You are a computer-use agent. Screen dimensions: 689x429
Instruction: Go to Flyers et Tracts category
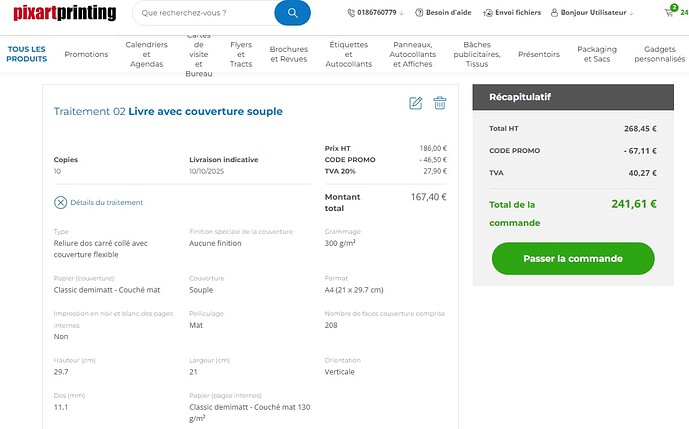click(x=241, y=54)
